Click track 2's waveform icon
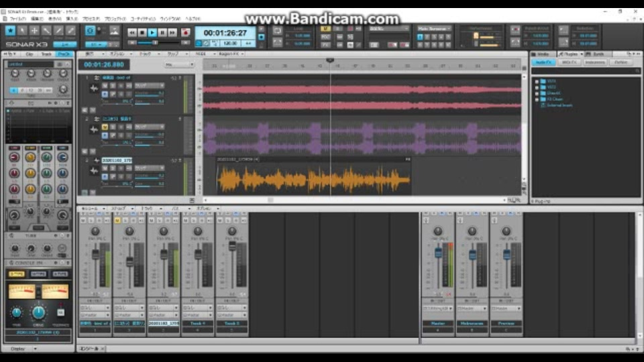Viewport: 644px width, 362px height. (x=94, y=129)
